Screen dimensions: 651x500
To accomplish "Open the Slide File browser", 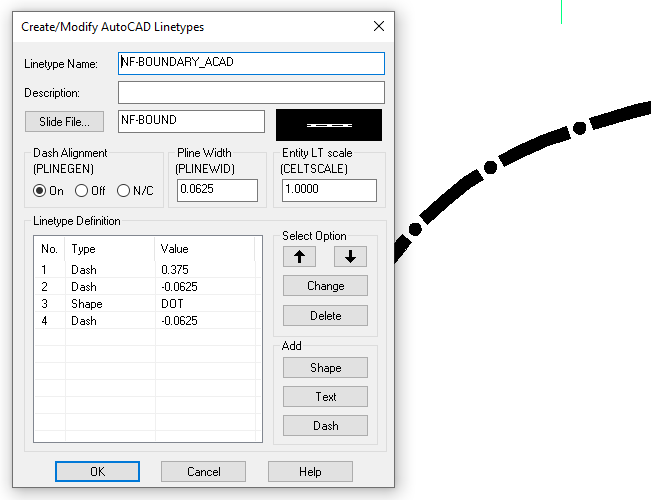I will [x=64, y=121].
